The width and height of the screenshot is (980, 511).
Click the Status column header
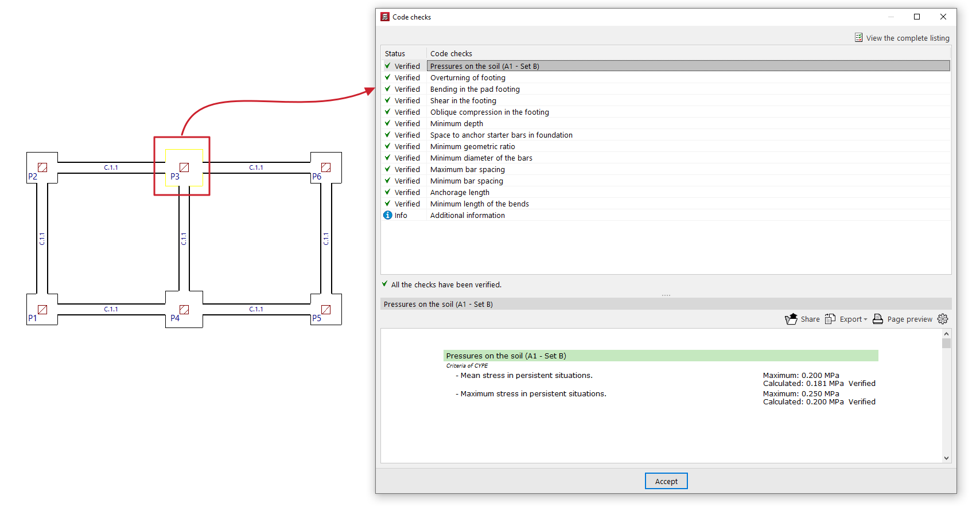(404, 53)
